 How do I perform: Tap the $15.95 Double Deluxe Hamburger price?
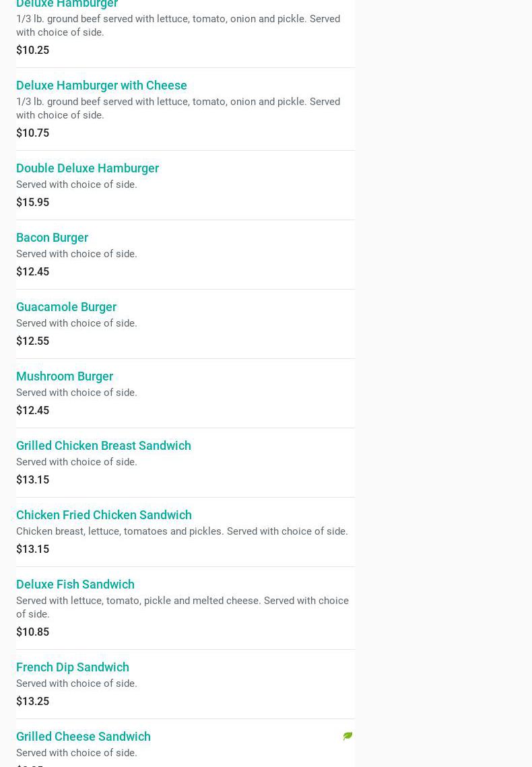click(x=32, y=203)
